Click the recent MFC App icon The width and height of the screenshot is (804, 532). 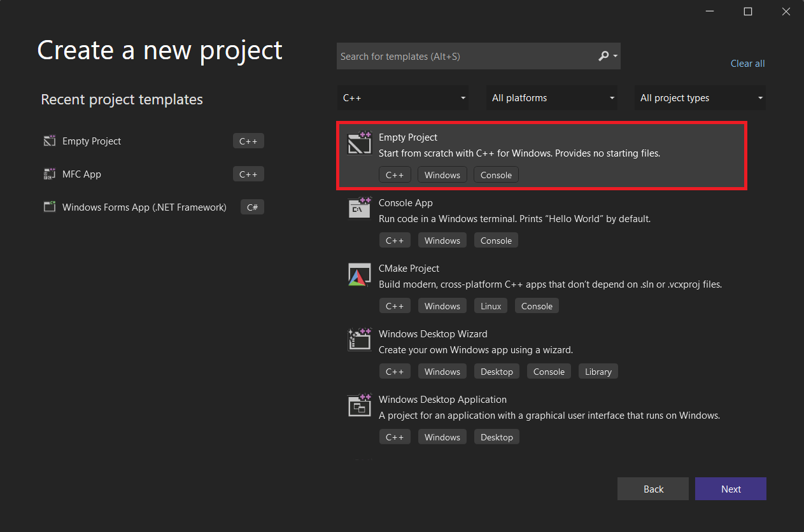coord(50,174)
